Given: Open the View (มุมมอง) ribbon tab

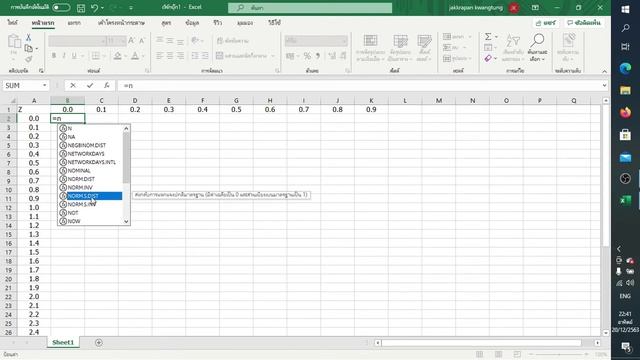Looking at the screenshot, I should 245,23.
